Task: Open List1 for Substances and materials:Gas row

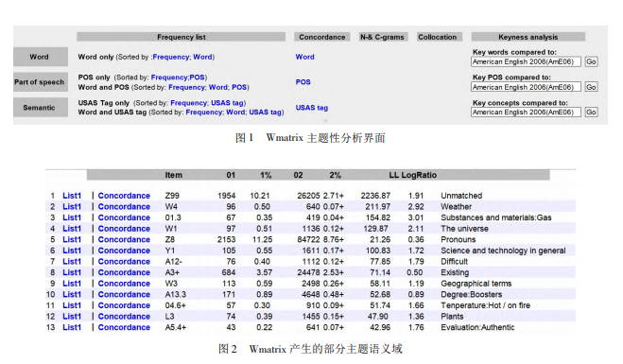Action: pos(72,217)
